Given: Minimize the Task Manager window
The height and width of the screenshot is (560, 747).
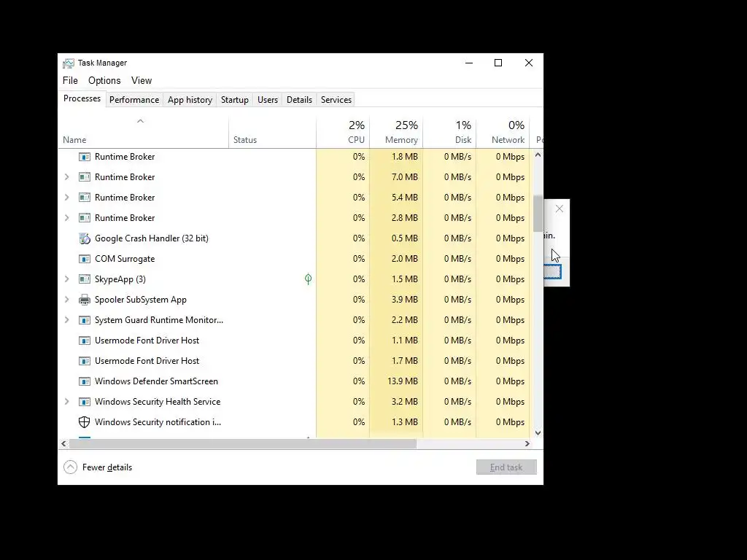Looking at the screenshot, I should [x=469, y=63].
